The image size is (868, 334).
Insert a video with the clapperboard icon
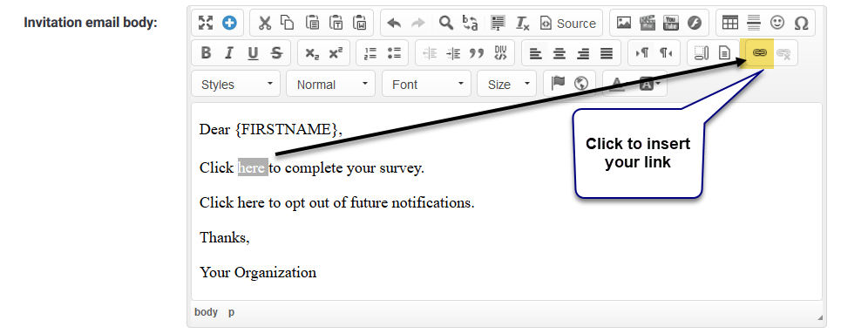click(648, 23)
